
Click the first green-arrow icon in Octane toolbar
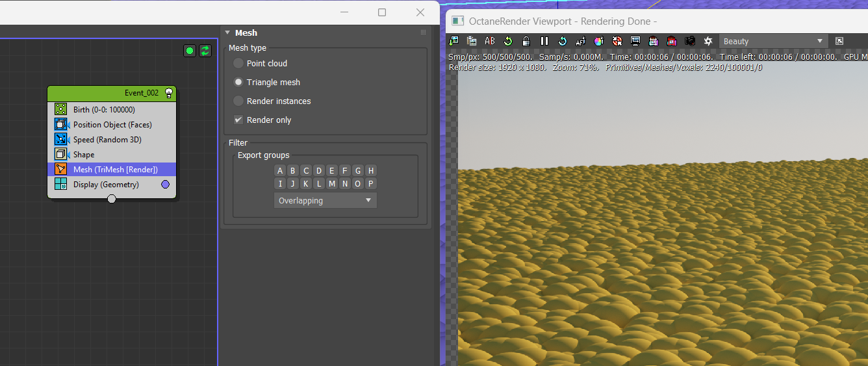point(453,41)
